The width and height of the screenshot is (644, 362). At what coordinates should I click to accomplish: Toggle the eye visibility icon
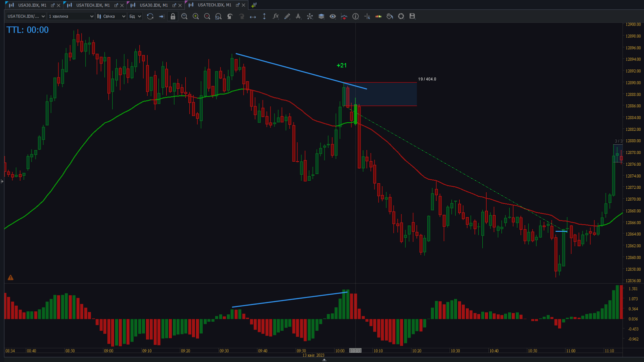point(332,16)
